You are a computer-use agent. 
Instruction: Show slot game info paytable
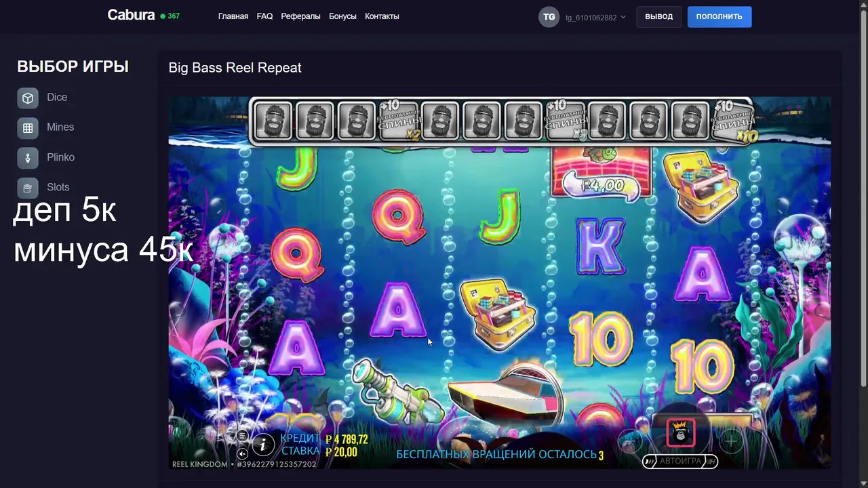263,445
